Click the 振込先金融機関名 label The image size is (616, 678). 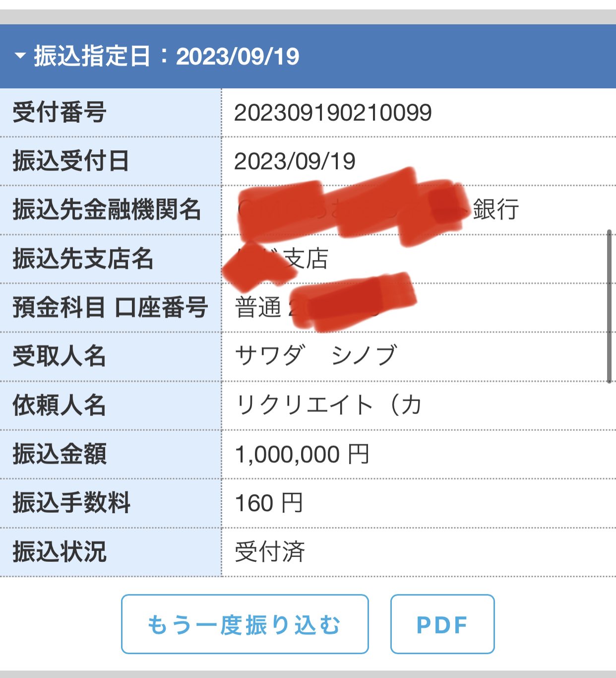pyautogui.click(x=107, y=209)
